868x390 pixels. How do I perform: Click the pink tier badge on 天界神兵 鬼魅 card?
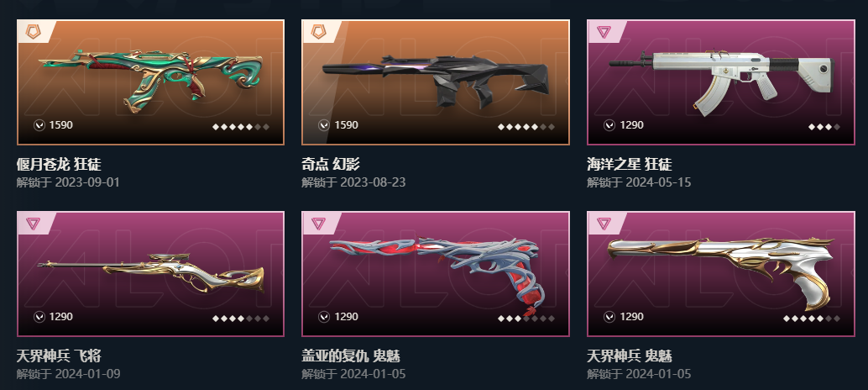tap(604, 224)
